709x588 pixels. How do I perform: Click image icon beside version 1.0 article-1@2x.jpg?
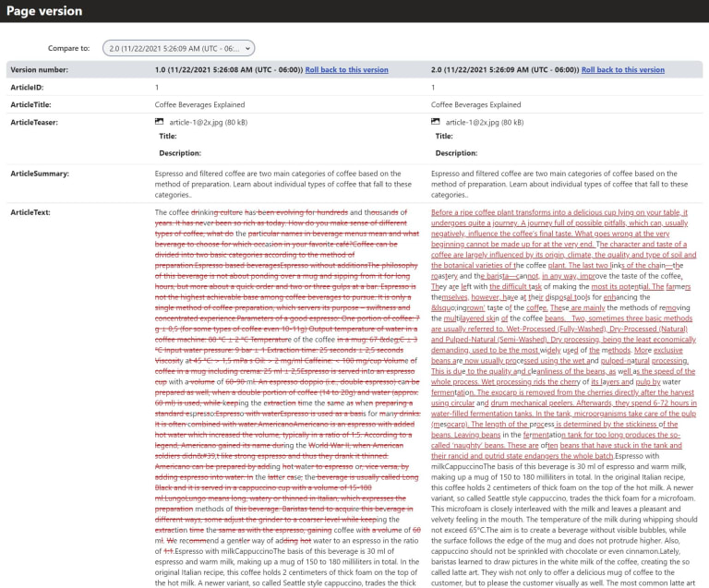tap(159, 122)
